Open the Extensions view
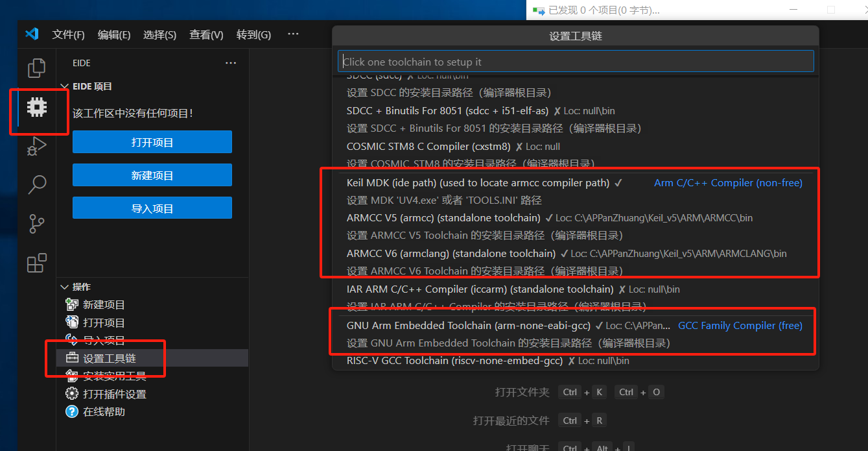 tap(37, 263)
